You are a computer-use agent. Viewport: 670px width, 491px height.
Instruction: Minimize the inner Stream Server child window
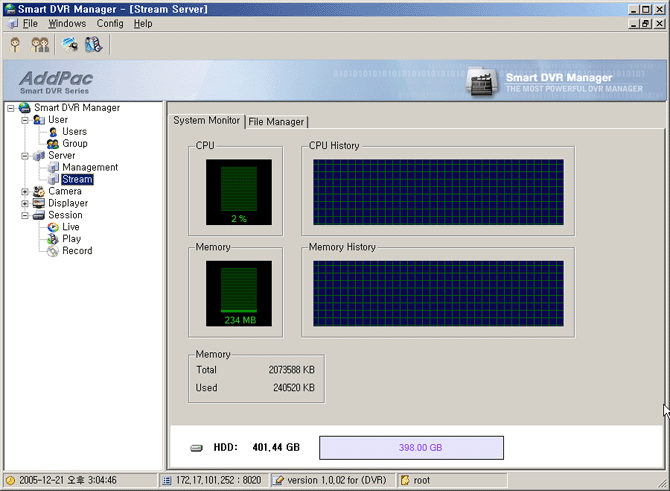click(634, 24)
